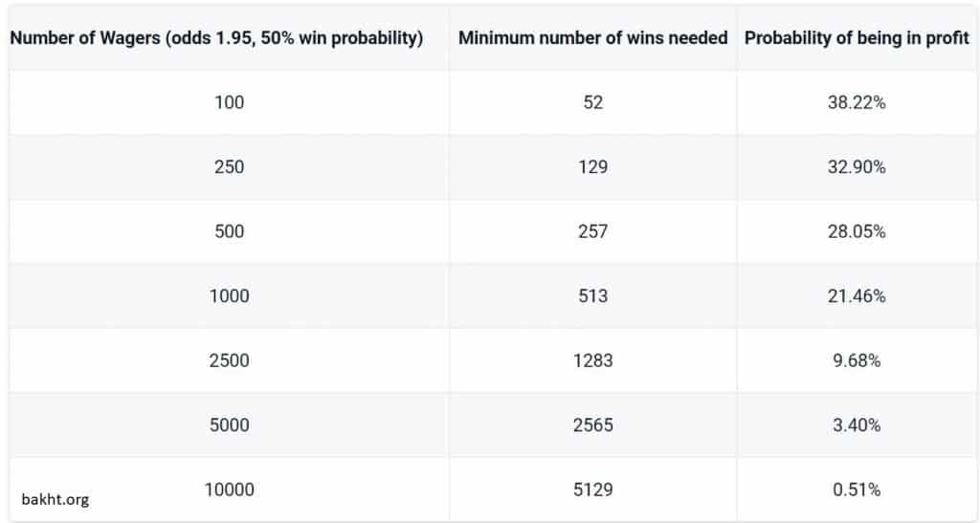Click the 1000 wagers cell
The image size is (980, 523).
point(229,296)
